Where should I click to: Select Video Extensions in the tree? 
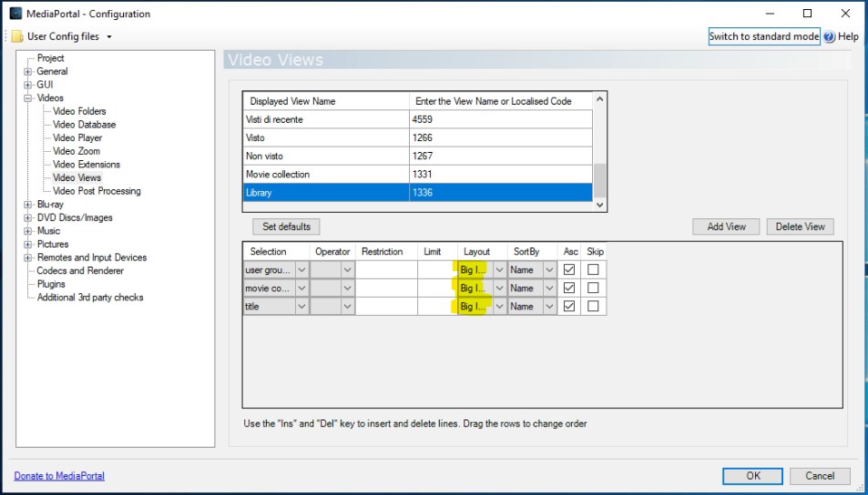(87, 165)
